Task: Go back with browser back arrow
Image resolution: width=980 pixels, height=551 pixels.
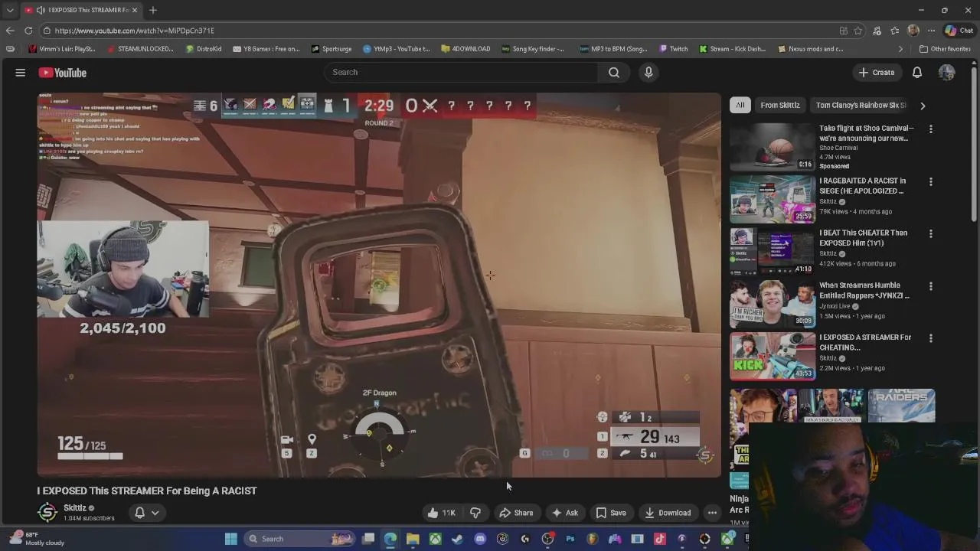Action: pos(10,31)
